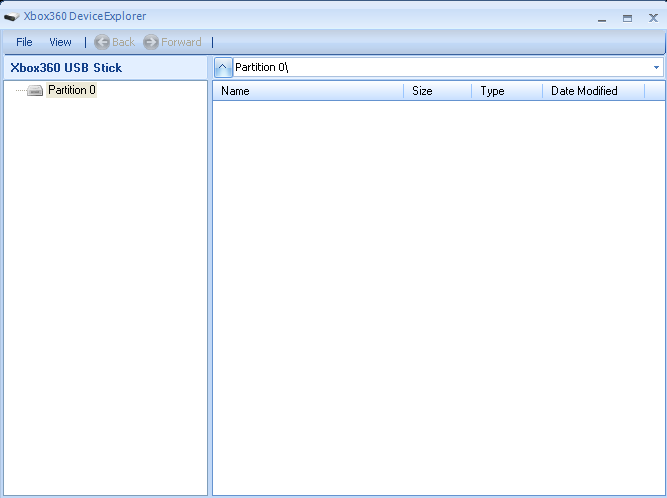Minimize the Xbox360 DeviceExplorer window

coord(601,19)
